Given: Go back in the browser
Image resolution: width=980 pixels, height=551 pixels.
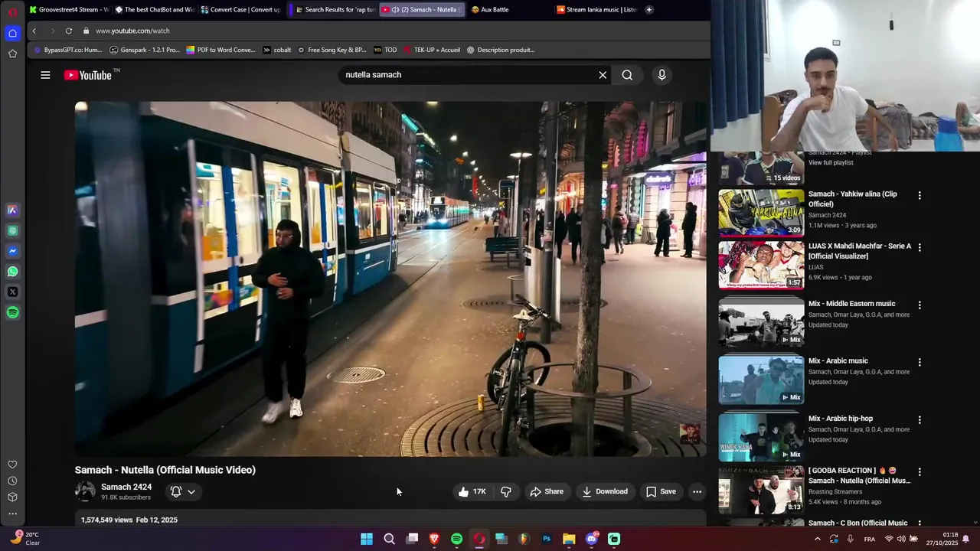Looking at the screenshot, I should pos(34,31).
